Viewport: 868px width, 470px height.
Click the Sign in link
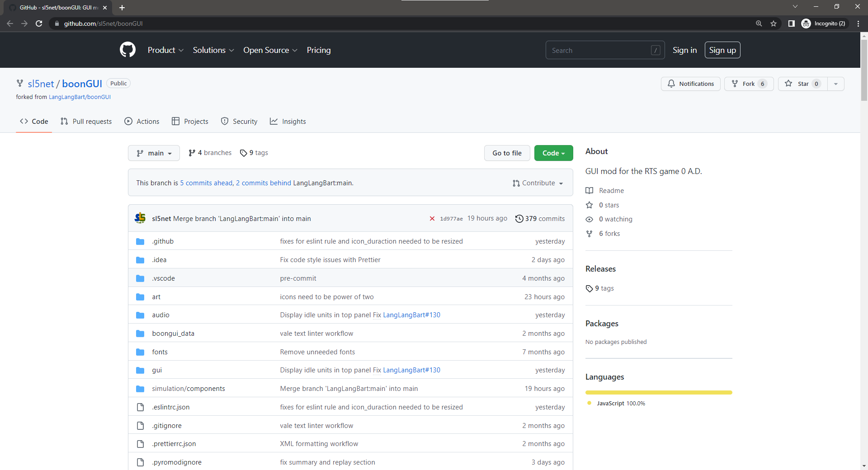click(684, 50)
